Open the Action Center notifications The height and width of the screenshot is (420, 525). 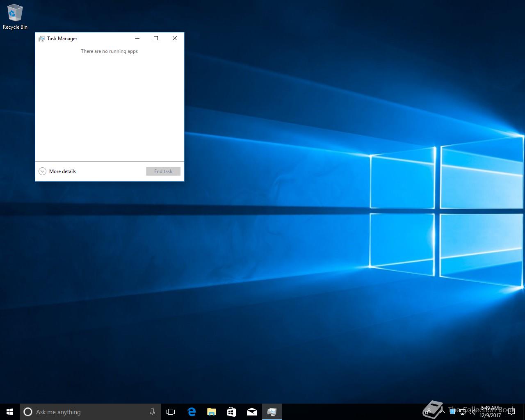coord(511,412)
